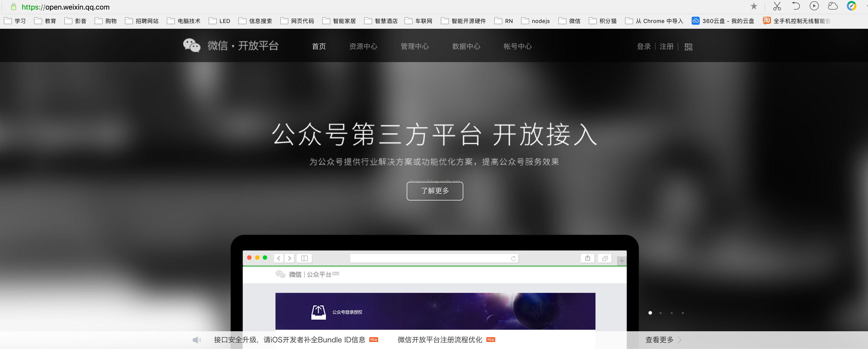The image size is (868, 357).
Task: Click the circular play button toolbar icon
Action: coord(814,6)
